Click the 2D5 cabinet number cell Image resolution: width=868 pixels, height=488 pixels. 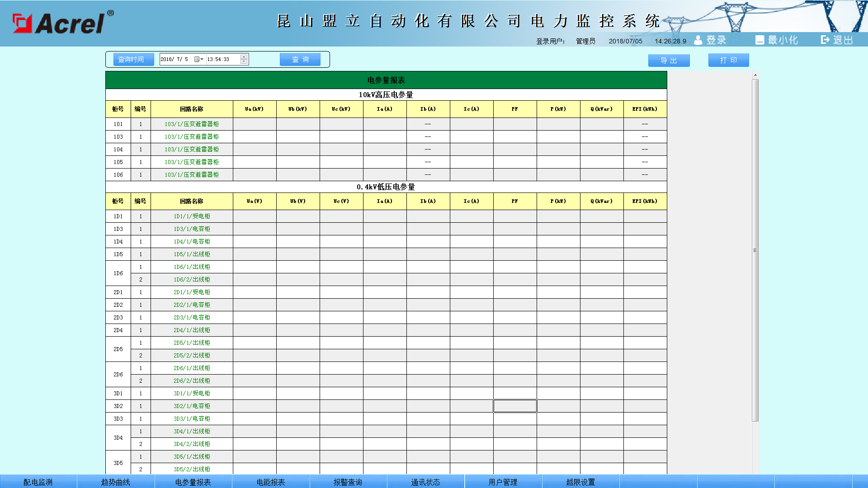click(118, 349)
